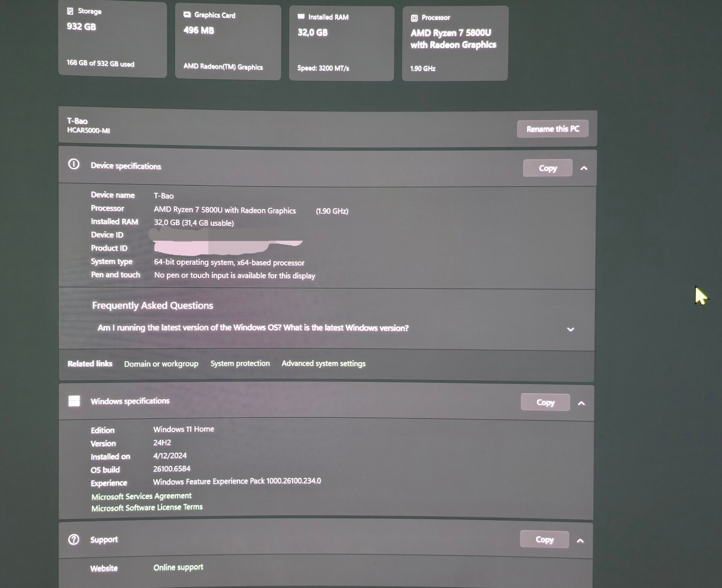Open the Graphics Card 496 MB card

coord(228,42)
